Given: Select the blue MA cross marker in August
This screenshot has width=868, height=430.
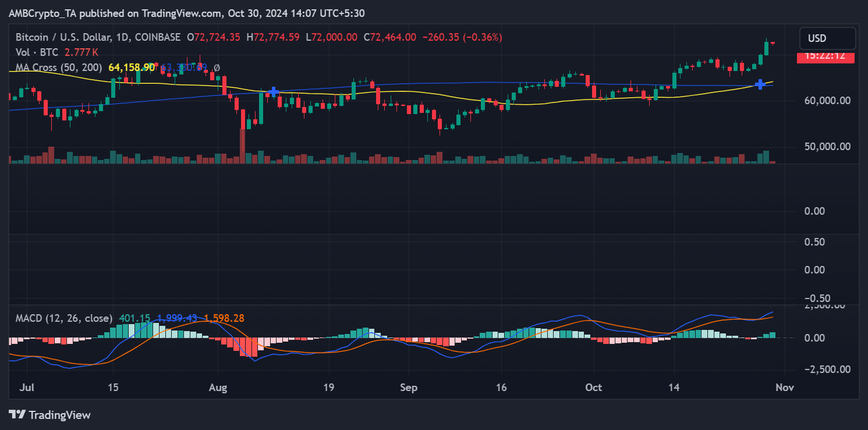Looking at the screenshot, I should pyautogui.click(x=272, y=91).
